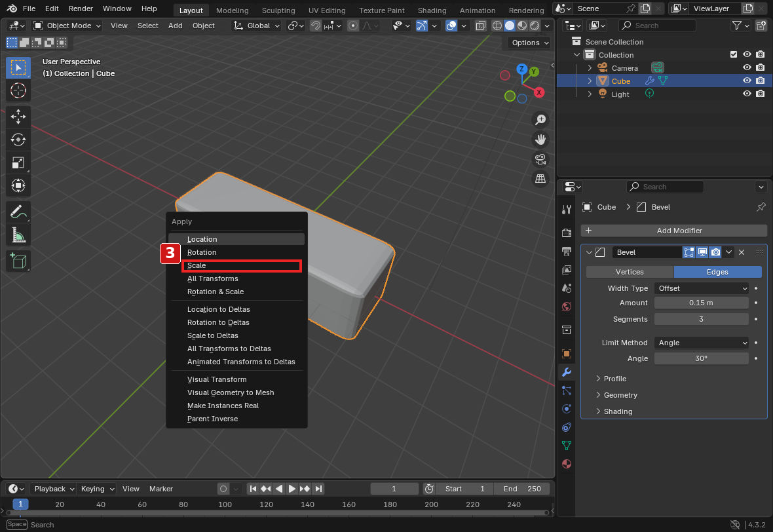Hide the Camera in the outliner viewport
Image resolution: width=773 pixels, height=532 pixels.
tap(747, 68)
